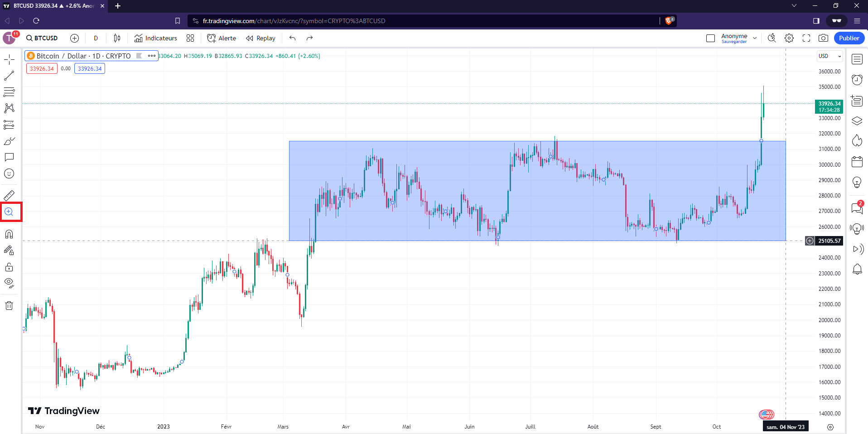Open the notifications bell panel
Image resolution: width=868 pixels, height=434 pixels.
pyautogui.click(x=857, y=269)
